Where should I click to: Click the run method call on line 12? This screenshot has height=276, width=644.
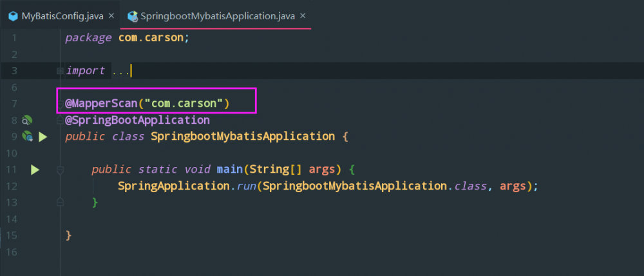246,186
